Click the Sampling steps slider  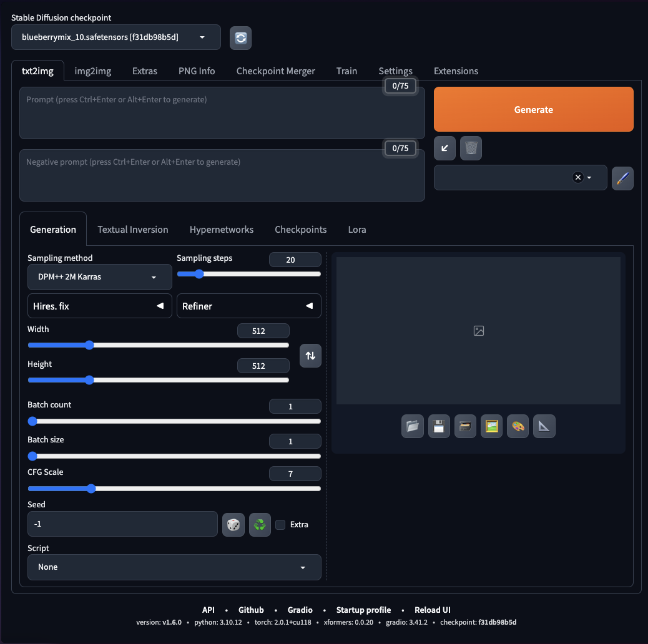coord(249,274)
